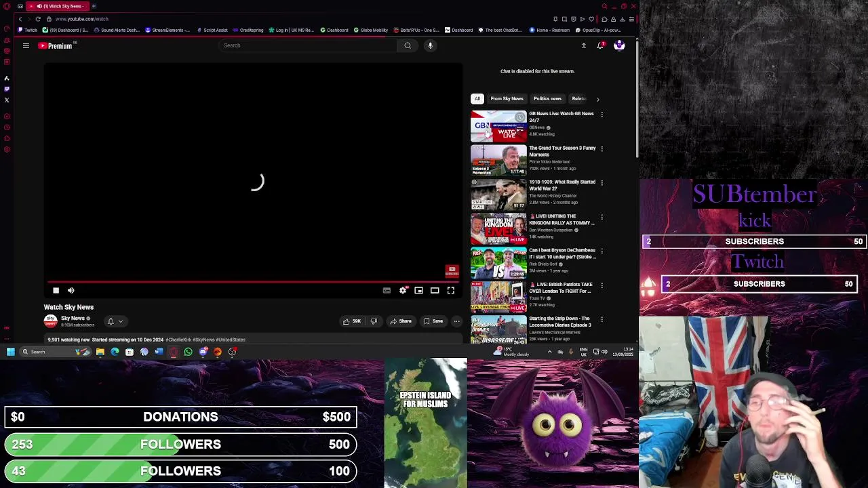
Task: Click the red video progress bar
Action: pyautogui.click(x=254, y=281)
